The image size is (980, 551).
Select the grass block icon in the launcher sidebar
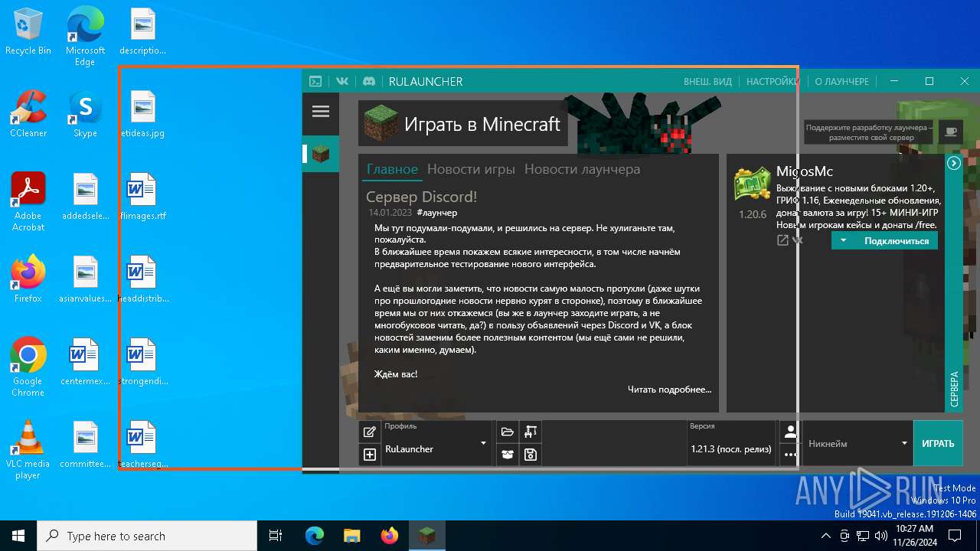tap(321, 154)
